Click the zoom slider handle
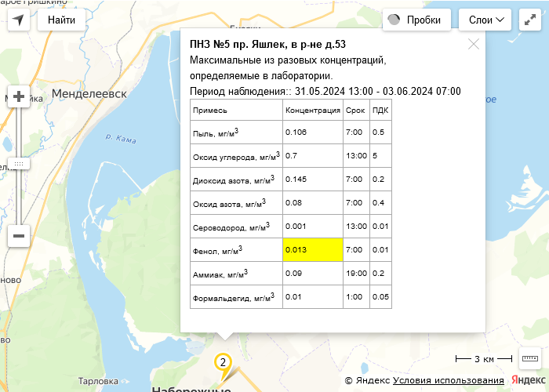549x392 pixels. point(19,163)
